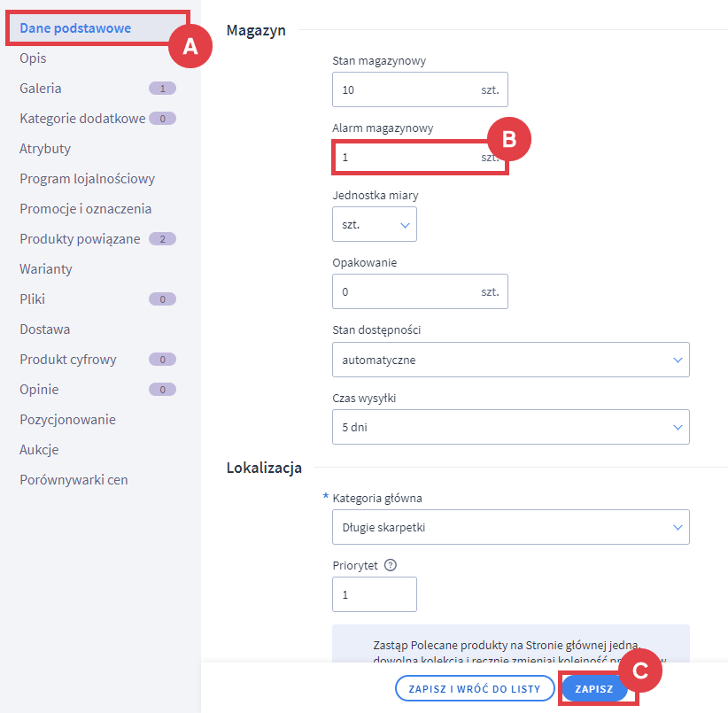
Task: Open Program lojalnościowy section
Action: click(87, 179)
